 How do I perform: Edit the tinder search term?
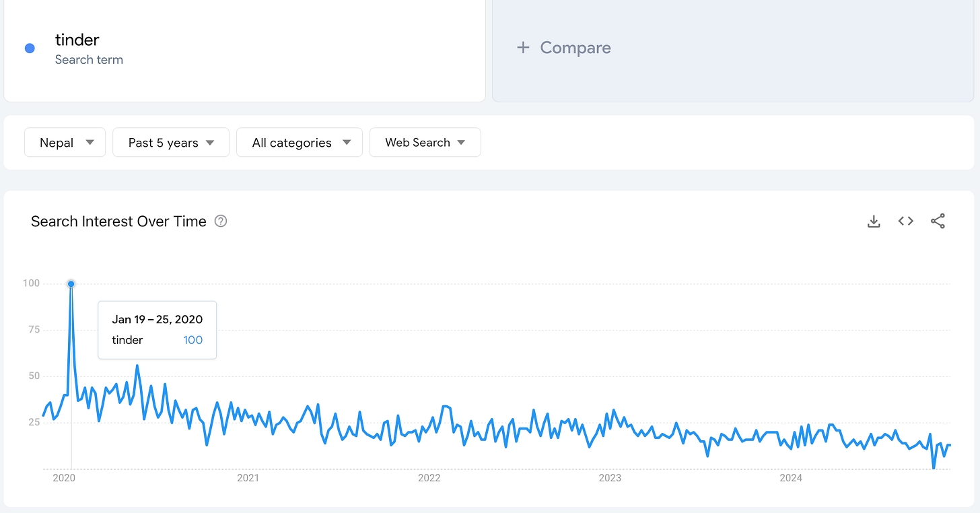click(x=77, y=40)
